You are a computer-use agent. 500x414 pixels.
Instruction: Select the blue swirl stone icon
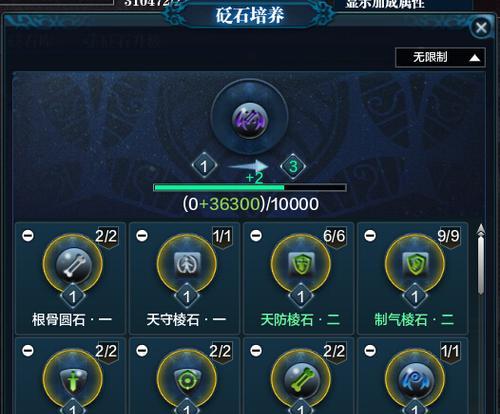pyautogui.click(x=415, y=381)
